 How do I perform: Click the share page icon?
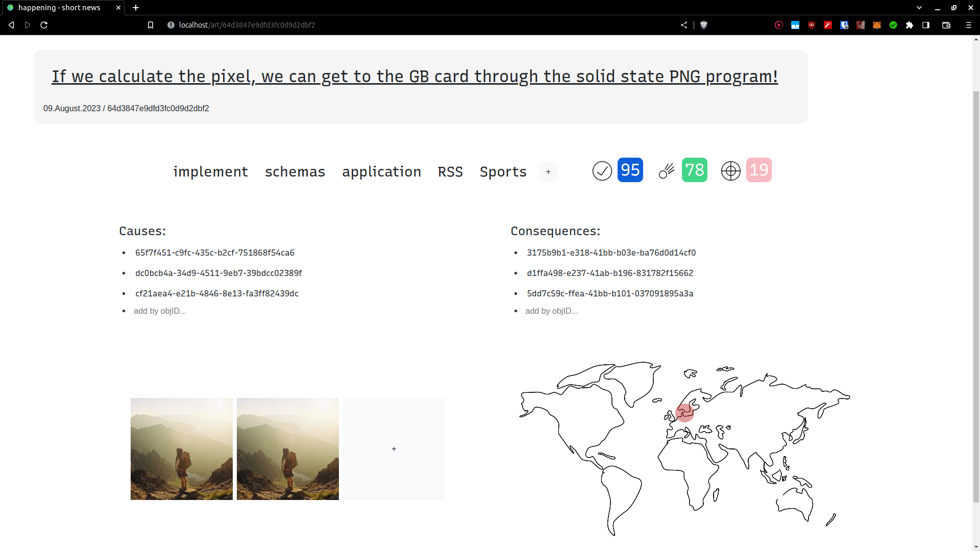coord(684,25)
